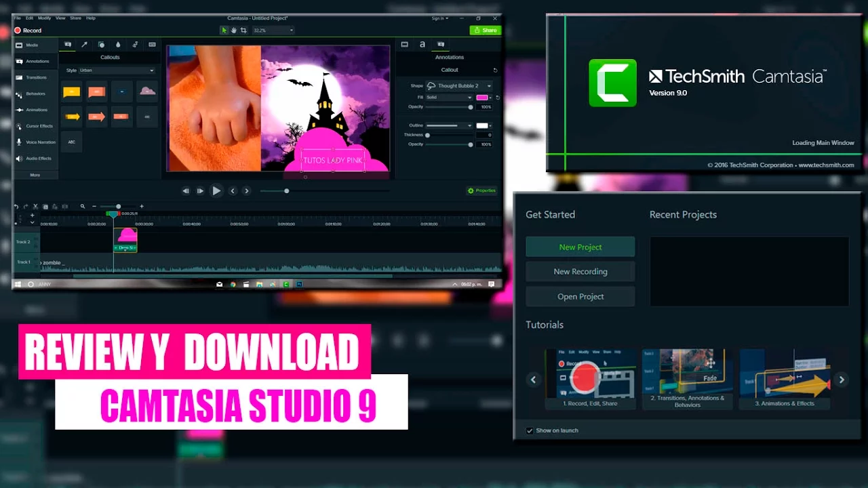Choose the plain ABC text callout
The image size is (868, 488).
coord(72,142)
